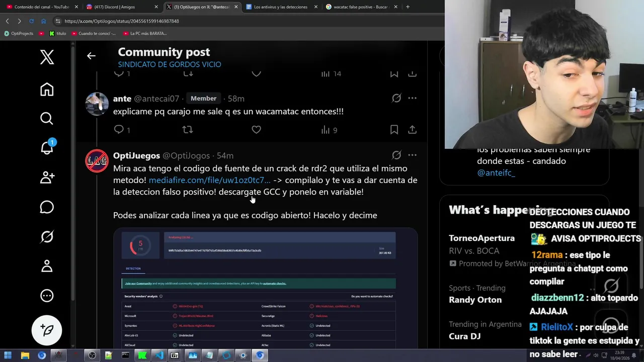Open Follow people icon in sidebar
644x362 pixels.
click(x=47, y=177)
